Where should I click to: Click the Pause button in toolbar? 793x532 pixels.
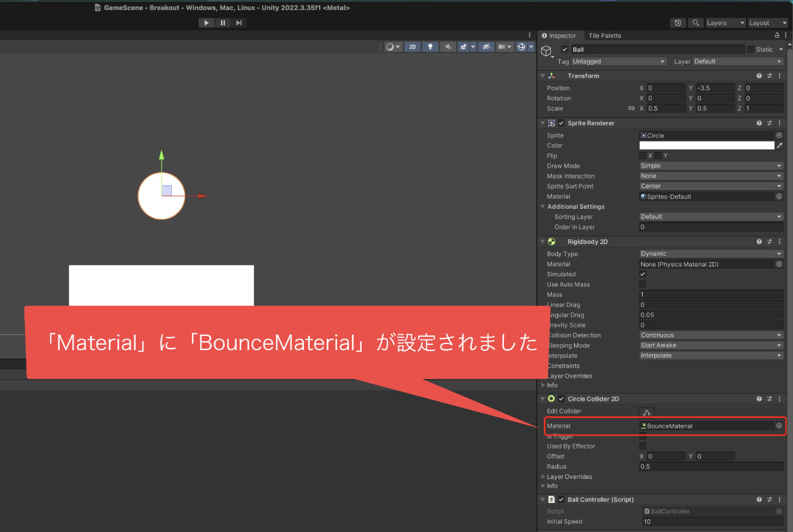point(223,23)
